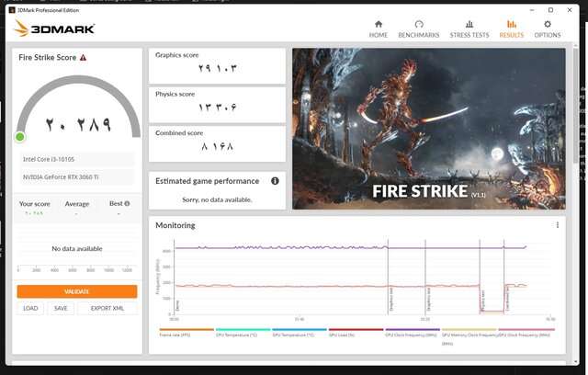Click the orange Validate button

77,291
